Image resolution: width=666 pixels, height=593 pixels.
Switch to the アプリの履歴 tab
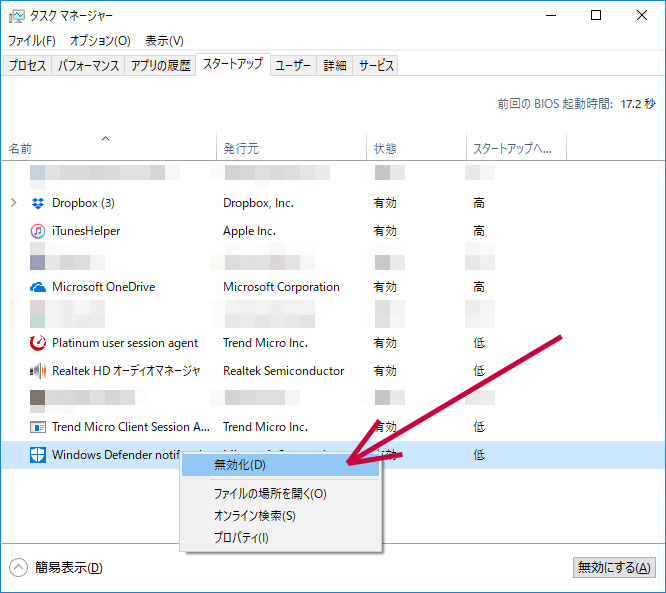coord(161,65)
